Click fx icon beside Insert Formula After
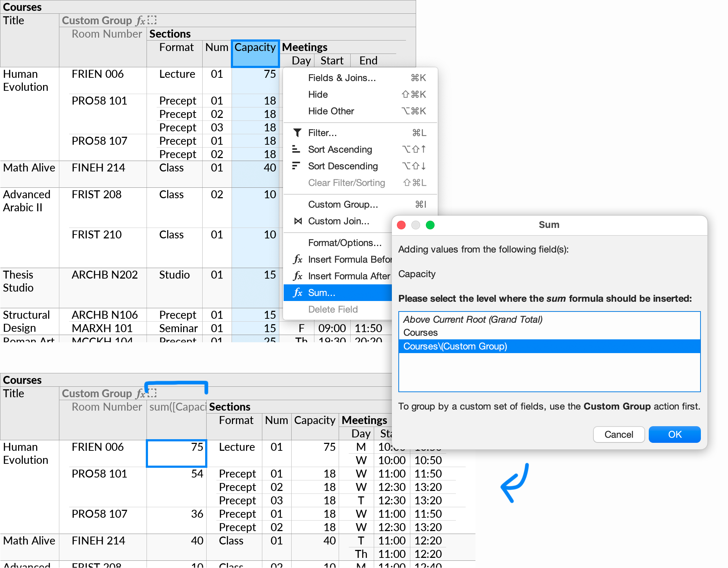728x568 pixels. (x=298, y=276)
